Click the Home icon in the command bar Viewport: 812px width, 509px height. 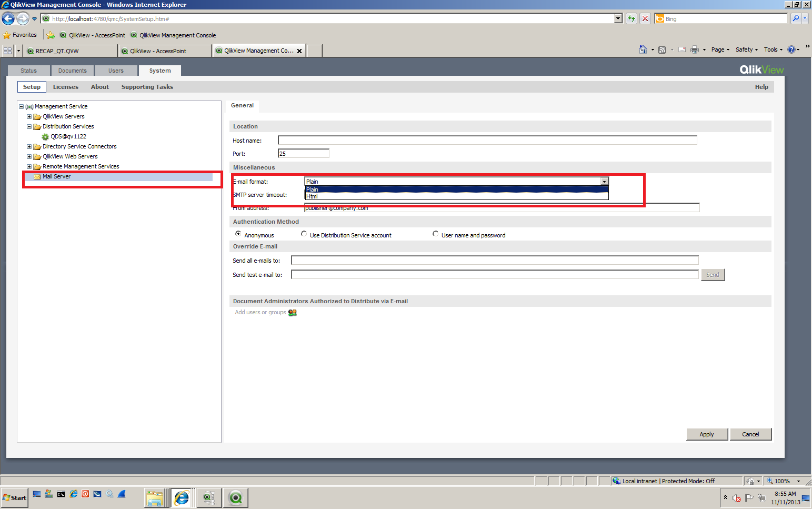click(643, 49)
